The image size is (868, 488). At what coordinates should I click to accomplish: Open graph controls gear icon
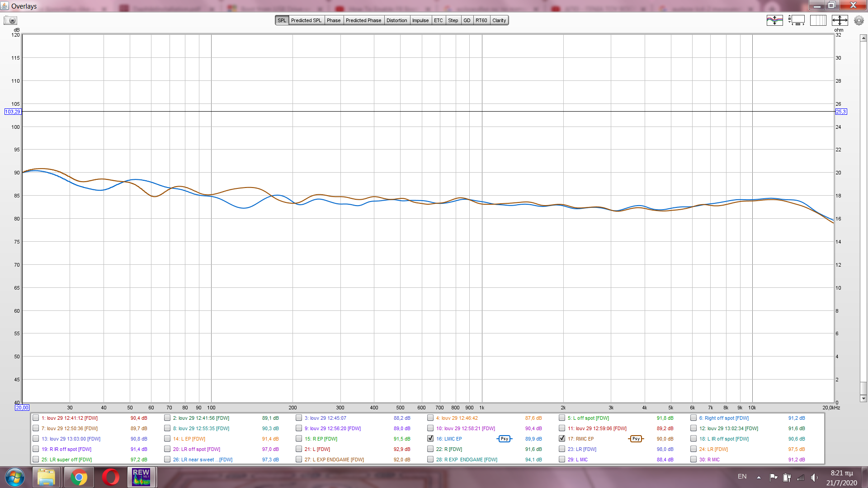point(859,20)
